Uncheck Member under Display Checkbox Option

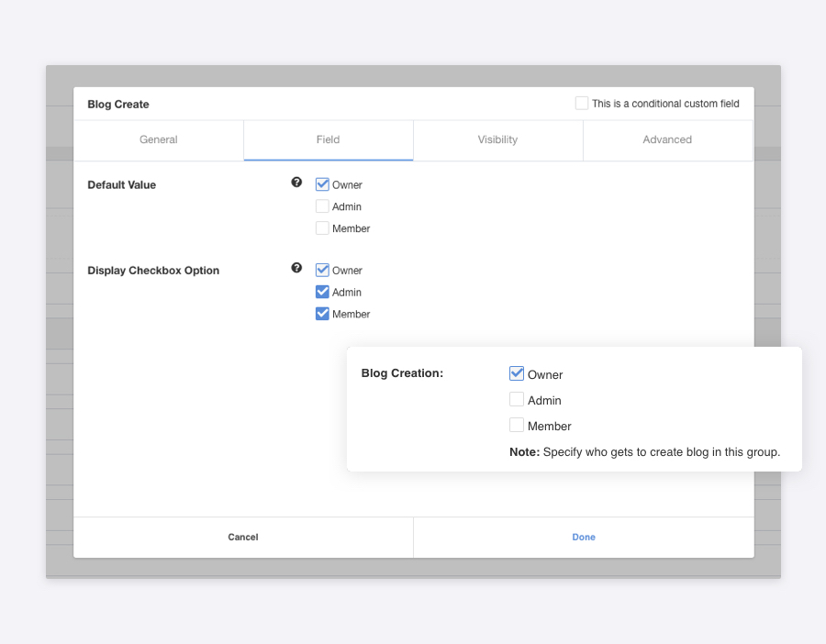(x=322, y=314)
